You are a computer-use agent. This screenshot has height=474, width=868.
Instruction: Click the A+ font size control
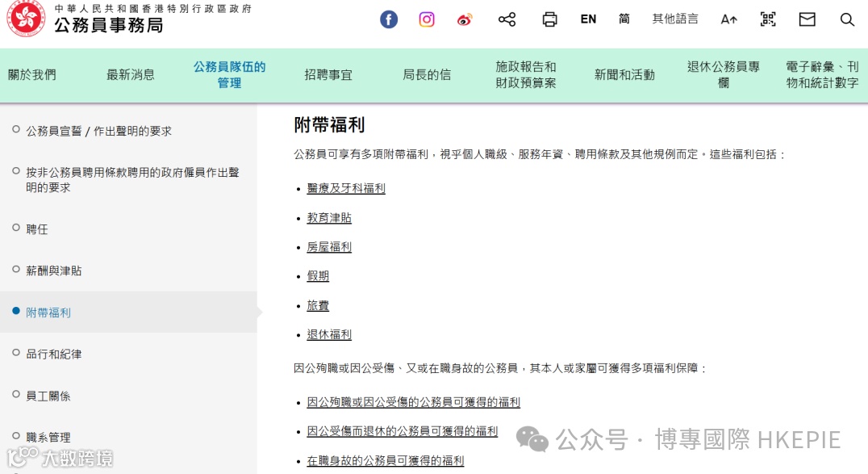click(x=728, y=19)
